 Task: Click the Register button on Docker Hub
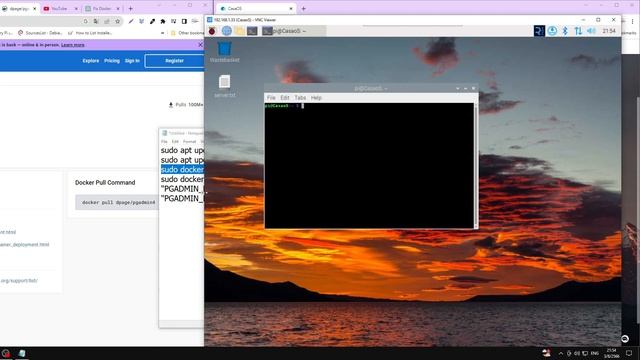pyautogui.click(x=174, y=61)
